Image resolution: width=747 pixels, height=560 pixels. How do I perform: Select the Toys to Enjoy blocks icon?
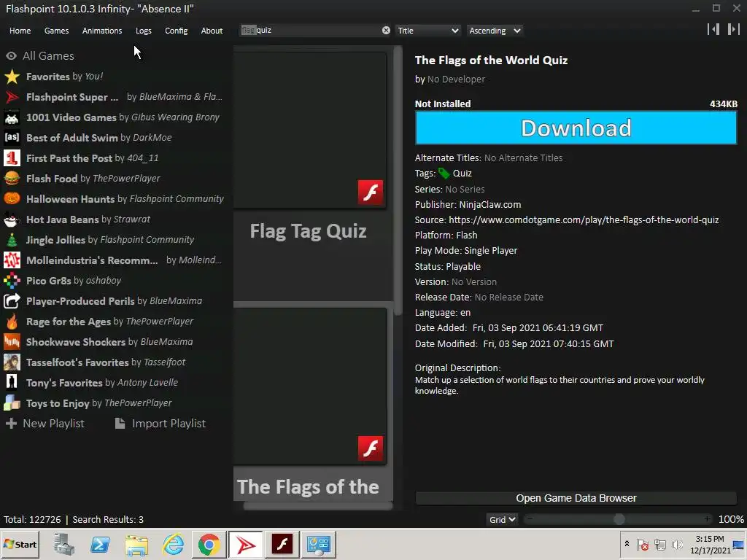click(12, 403)
